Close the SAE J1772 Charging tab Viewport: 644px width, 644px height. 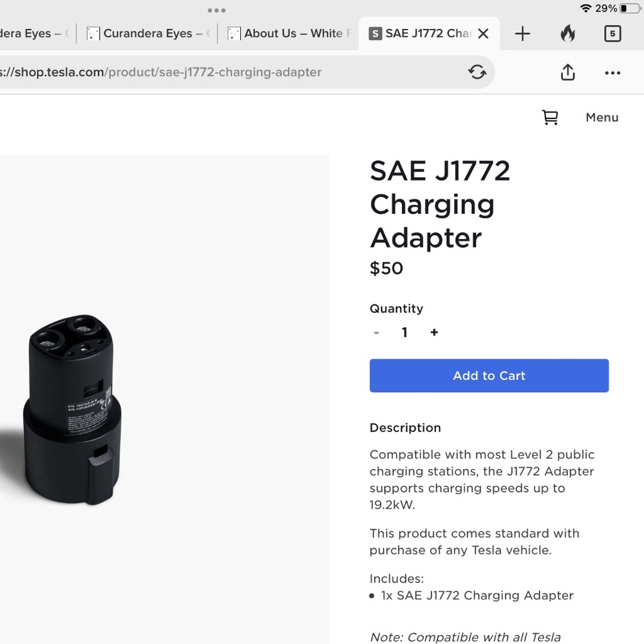tap(483, 33)
